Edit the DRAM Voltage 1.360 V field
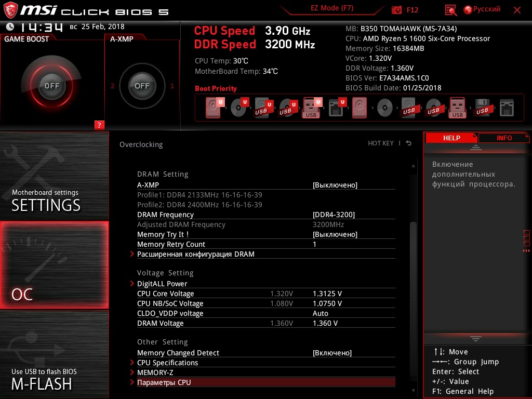The width and height of the screenshot is (532, 399). click(x=325, y=323)
